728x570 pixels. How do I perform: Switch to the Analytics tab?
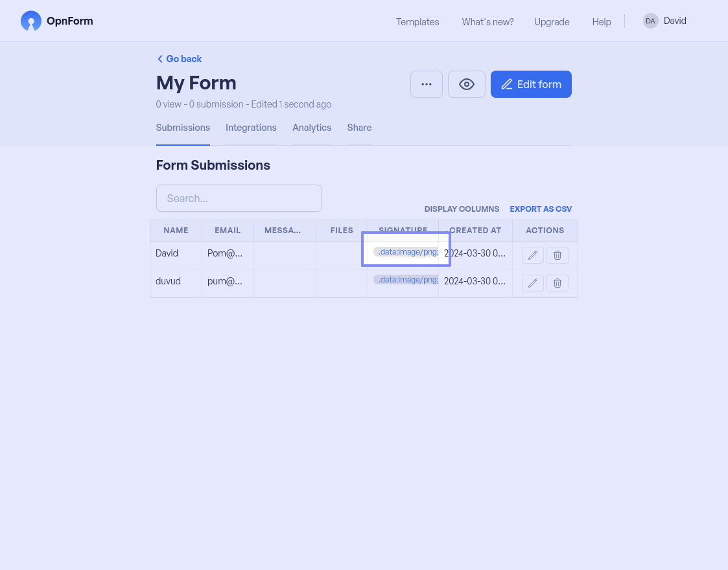pos(312,128)
